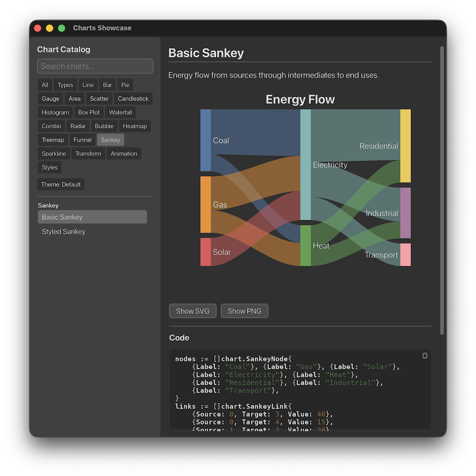Minimize the Charts Showcase window
476x476 pixels.
50,28
